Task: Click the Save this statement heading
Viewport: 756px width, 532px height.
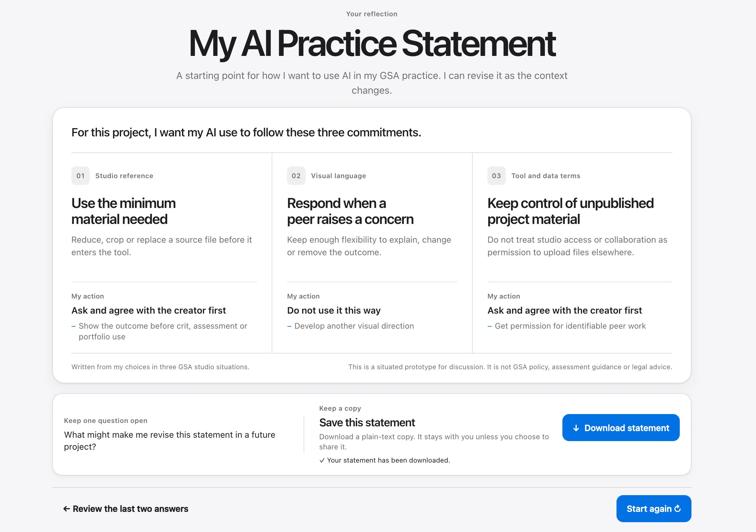Action: point(367,422)
